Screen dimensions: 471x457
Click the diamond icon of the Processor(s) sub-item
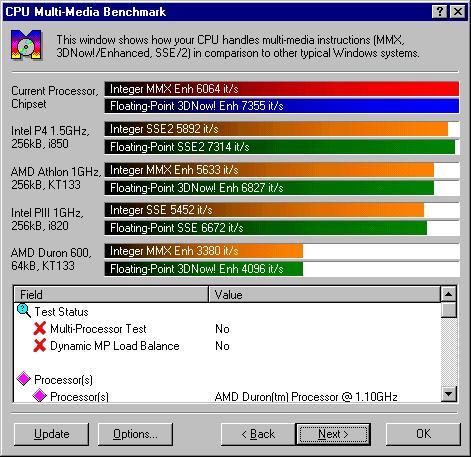click(40, 396)
